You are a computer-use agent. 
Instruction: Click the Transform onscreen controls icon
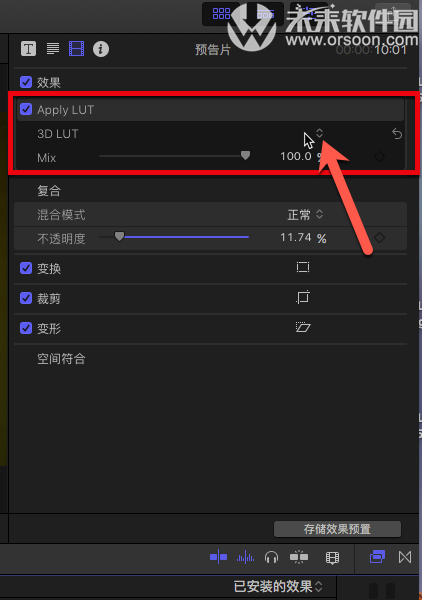tap(303, 267)
